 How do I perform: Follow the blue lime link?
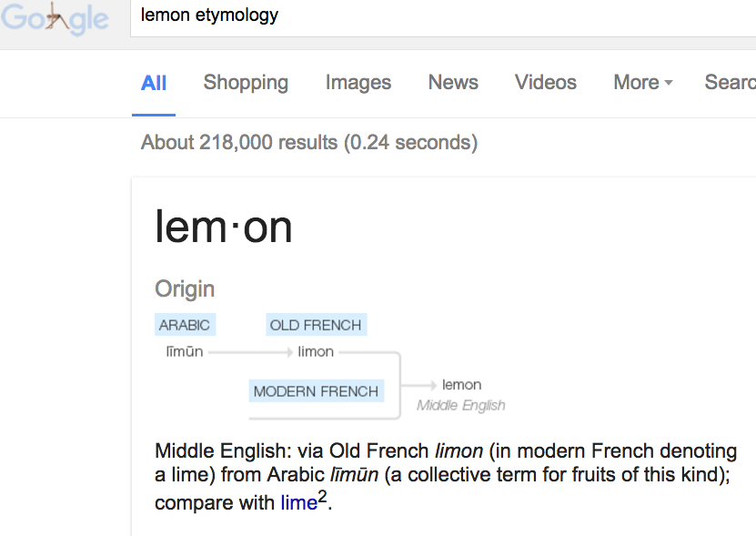(298, 502)
